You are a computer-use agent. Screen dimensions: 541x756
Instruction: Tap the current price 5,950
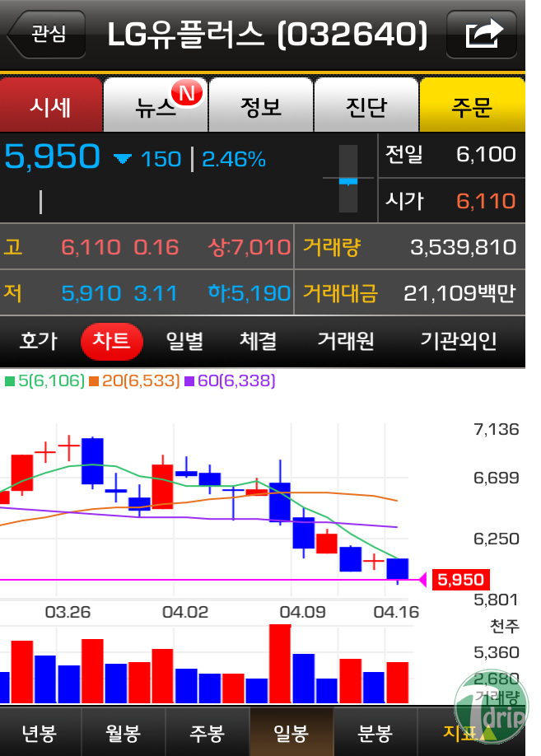52,156
